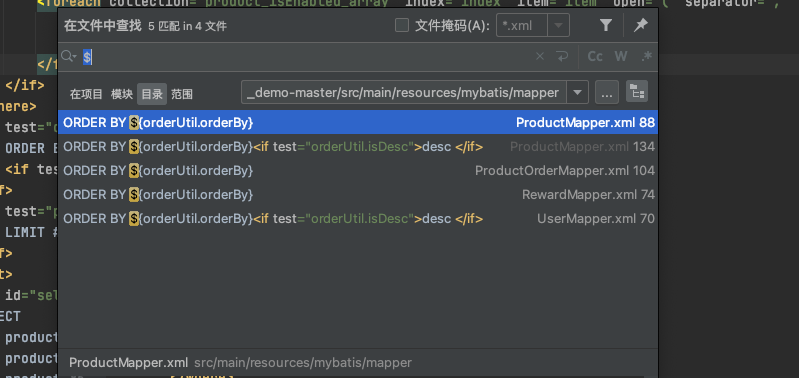The width and height of the screenshot is (799, 378).
Task: Toggle match case Cc option
Action: (595, 57)
